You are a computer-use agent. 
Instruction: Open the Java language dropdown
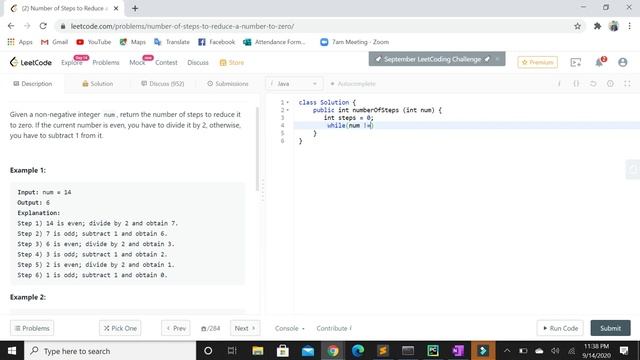click(x=294, y=84)
